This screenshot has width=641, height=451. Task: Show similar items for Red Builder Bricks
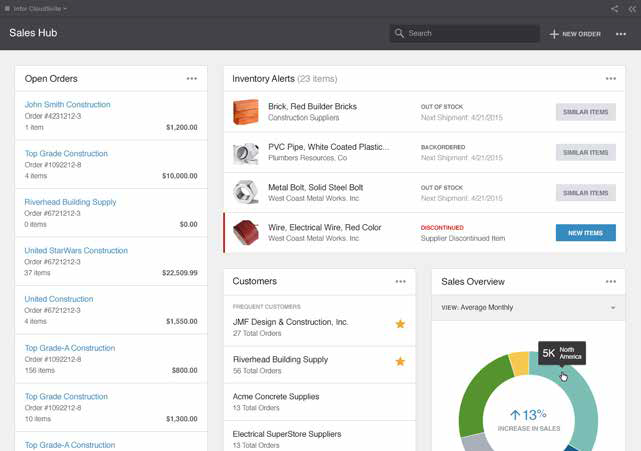[x=585, y=112]
